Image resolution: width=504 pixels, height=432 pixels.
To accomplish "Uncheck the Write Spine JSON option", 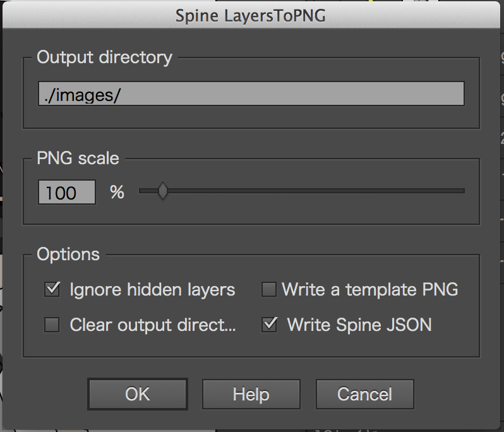I will [269, 325].
